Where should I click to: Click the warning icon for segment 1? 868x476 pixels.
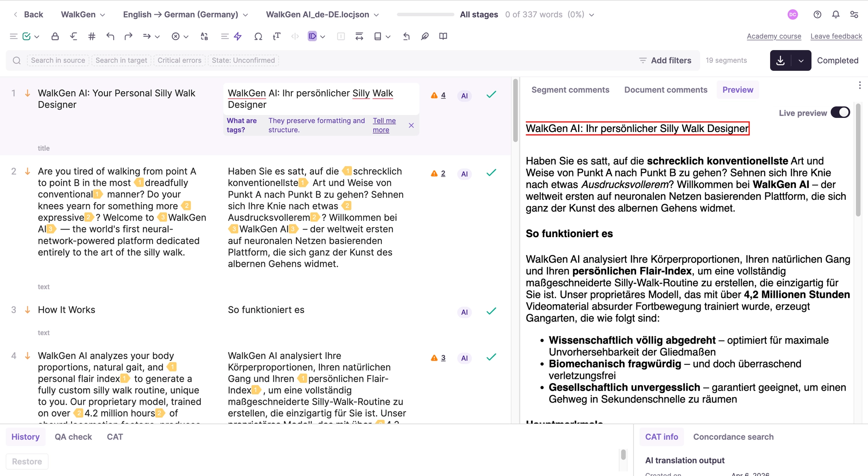point(434,95)
